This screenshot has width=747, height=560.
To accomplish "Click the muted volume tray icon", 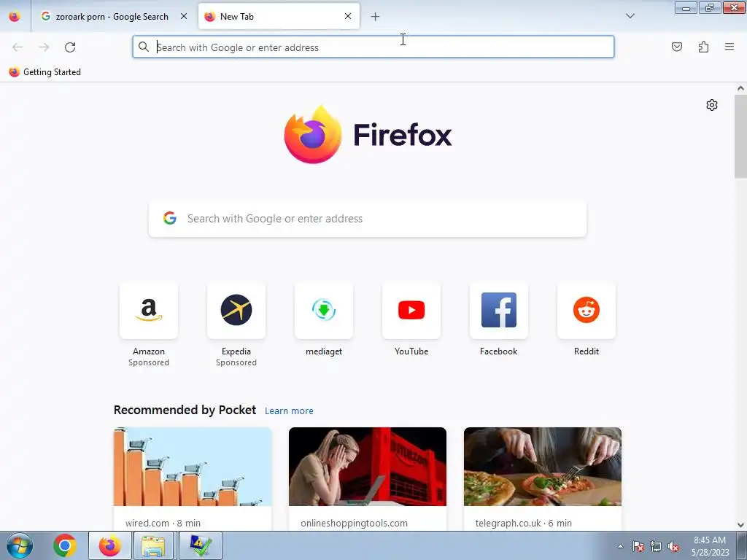I will point(673,547).
